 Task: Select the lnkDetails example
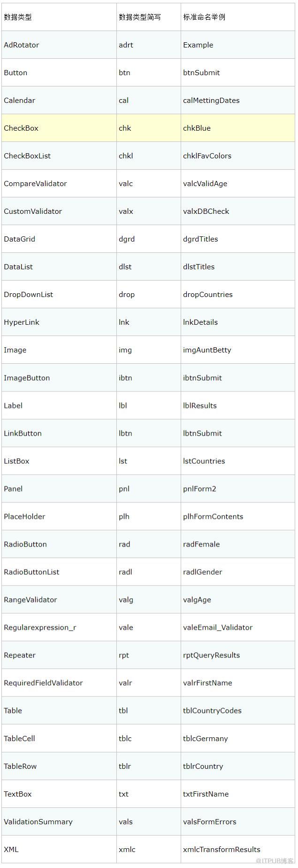(x=200, y=322)
